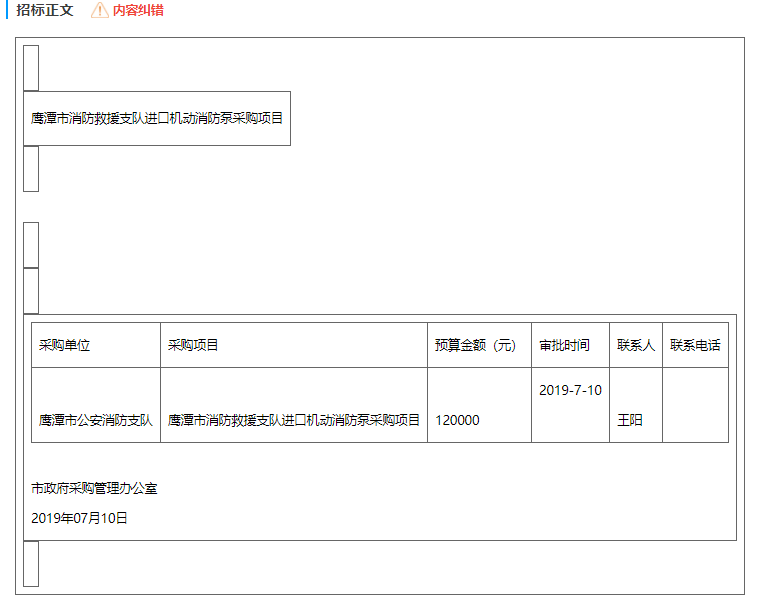Image resolution: width=759 pixels, height=614 pixels.
Task: Click the 内容纠错 warning triangle icon
Action: point(100,10)
